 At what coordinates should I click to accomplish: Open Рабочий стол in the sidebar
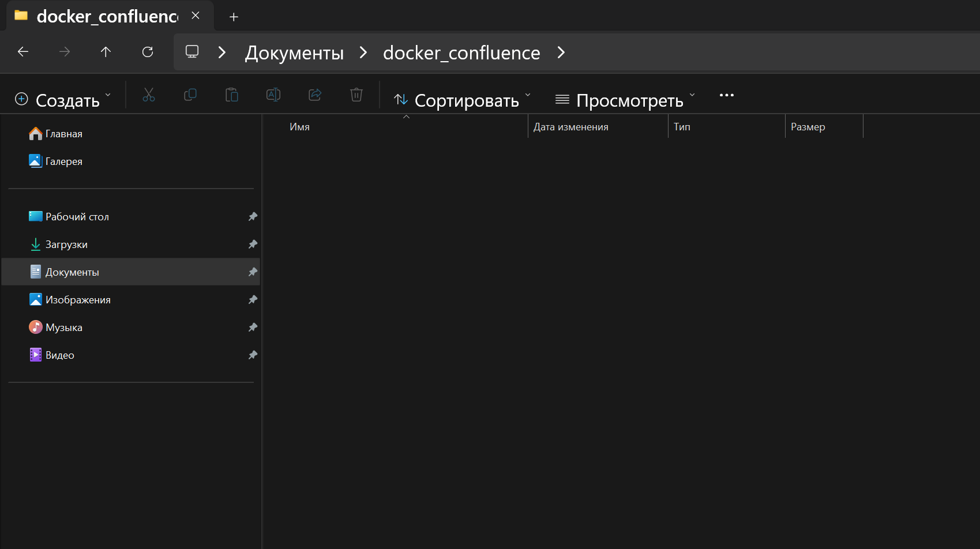pos(131,217)
